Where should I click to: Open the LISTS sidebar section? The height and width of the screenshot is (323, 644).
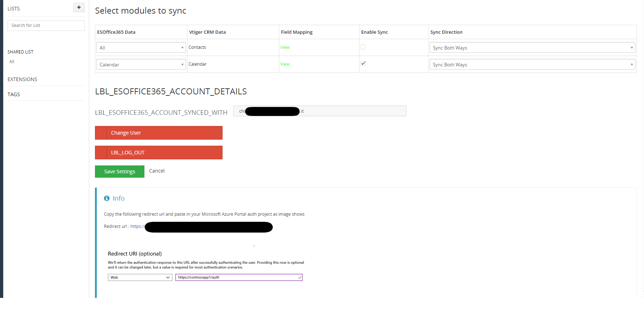14,9
